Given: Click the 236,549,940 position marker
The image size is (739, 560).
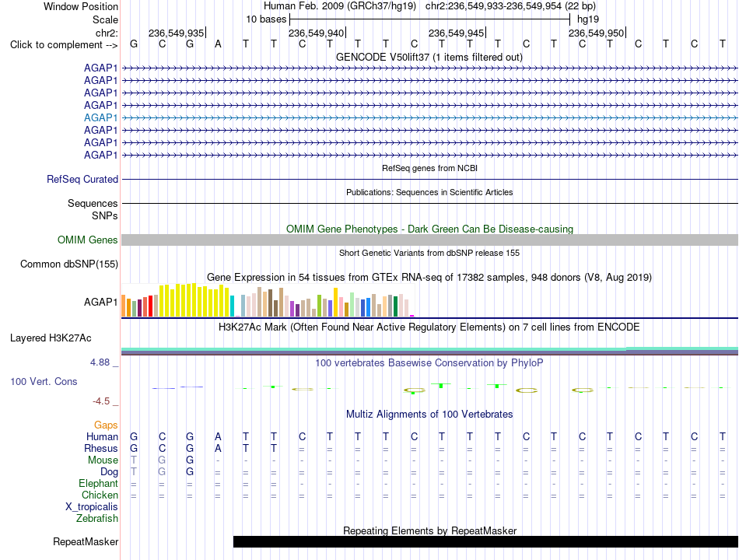Looking at the screenshot, I should (x=317, y=33).
